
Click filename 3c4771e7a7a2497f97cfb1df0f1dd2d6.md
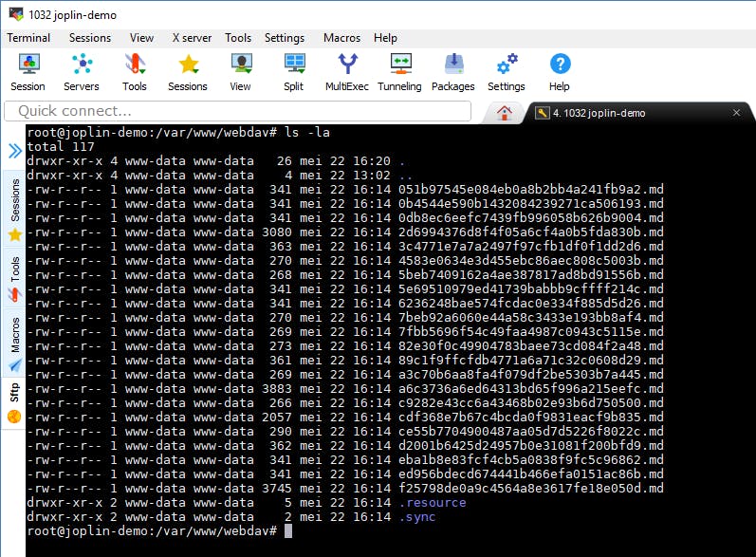coord(531,247)
